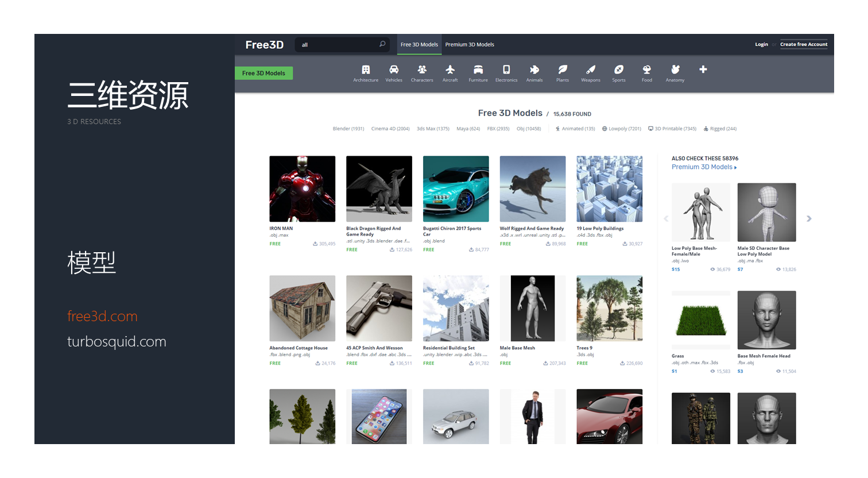Open the Plants category icon
The height and width of the screenshot is (478, 868).
pyautogui.click(x=563, y=70)
